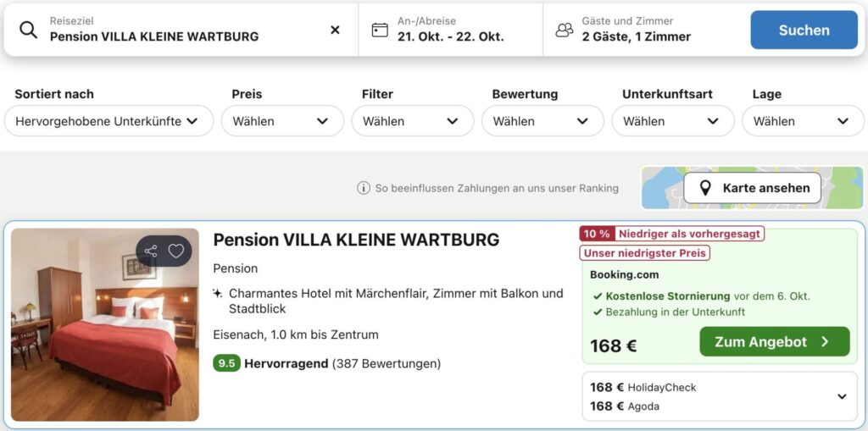The height and width of the screenshot is (431, 868).
Task: Save hotel with the heart icon
Action: point(176,251)
